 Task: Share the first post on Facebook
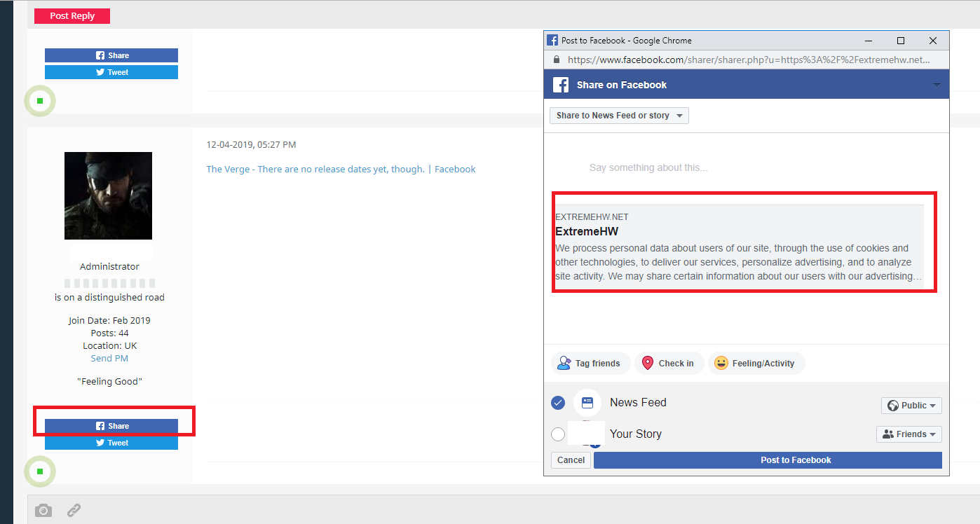tap(111, 55)
